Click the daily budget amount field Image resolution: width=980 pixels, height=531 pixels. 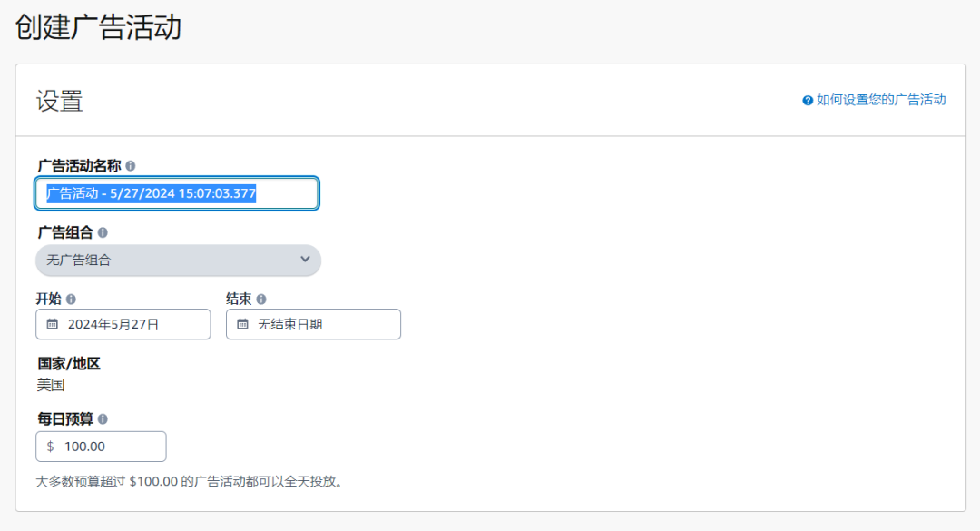point(109,446)
